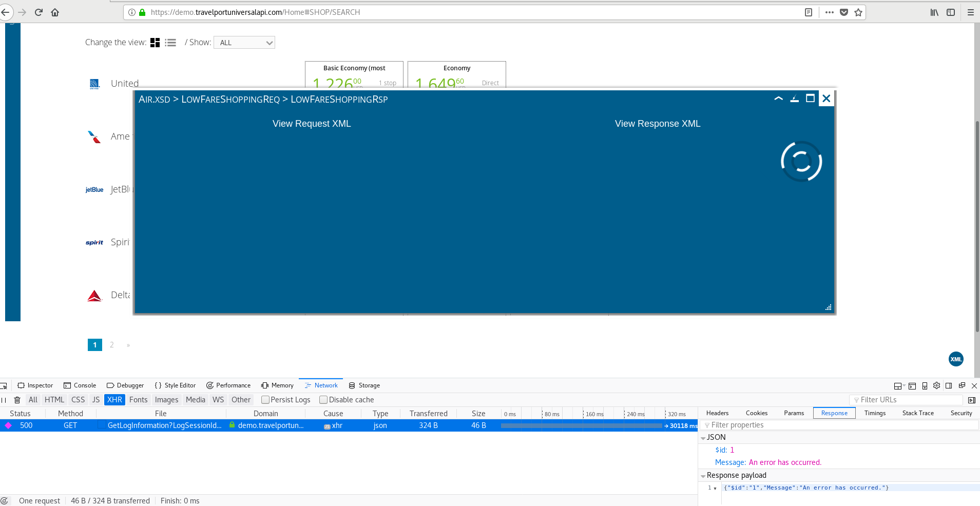Switch flight results to list view
The image size is (980, 506).
(x=170, y=42)
